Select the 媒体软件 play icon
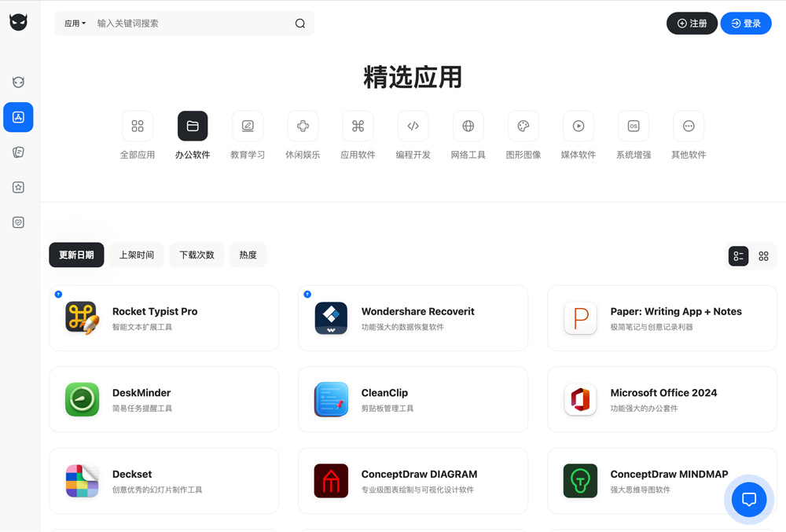The width and height of the screenshot is (786, 532). coord(578,126)
